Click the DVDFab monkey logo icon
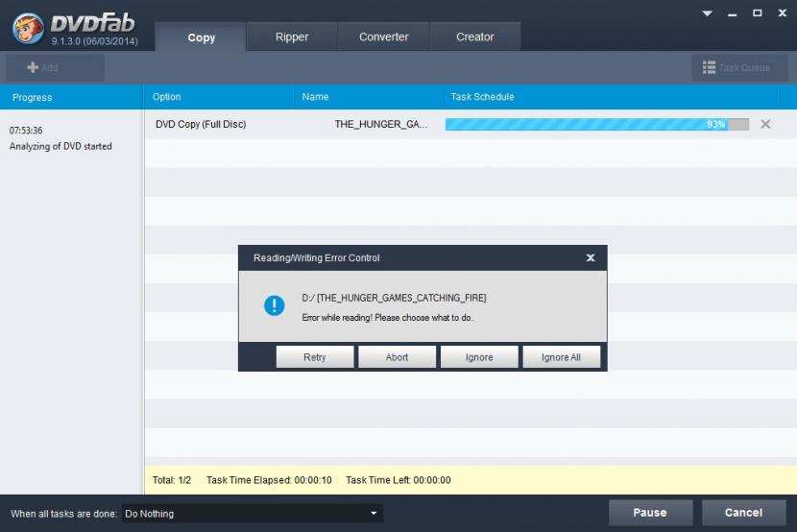Image resolution: width=797 pixels, height=532 pixels. (28, 29)
